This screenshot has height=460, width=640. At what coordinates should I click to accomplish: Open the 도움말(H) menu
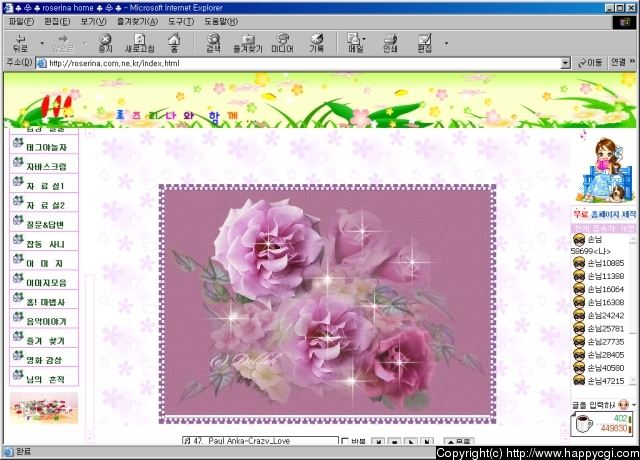point(221,22)
